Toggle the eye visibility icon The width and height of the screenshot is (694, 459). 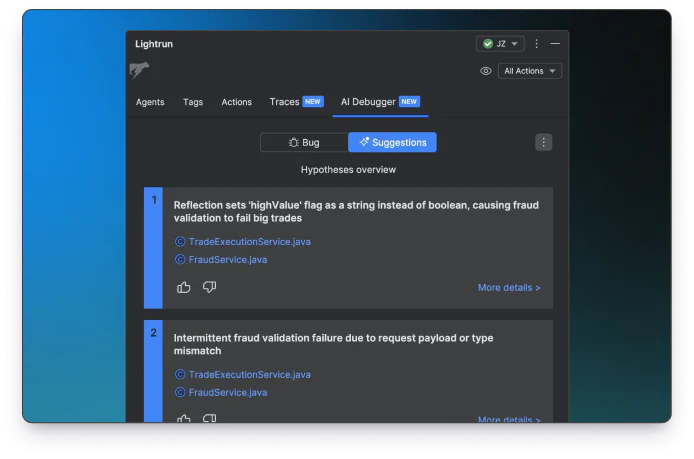[486, 71]
